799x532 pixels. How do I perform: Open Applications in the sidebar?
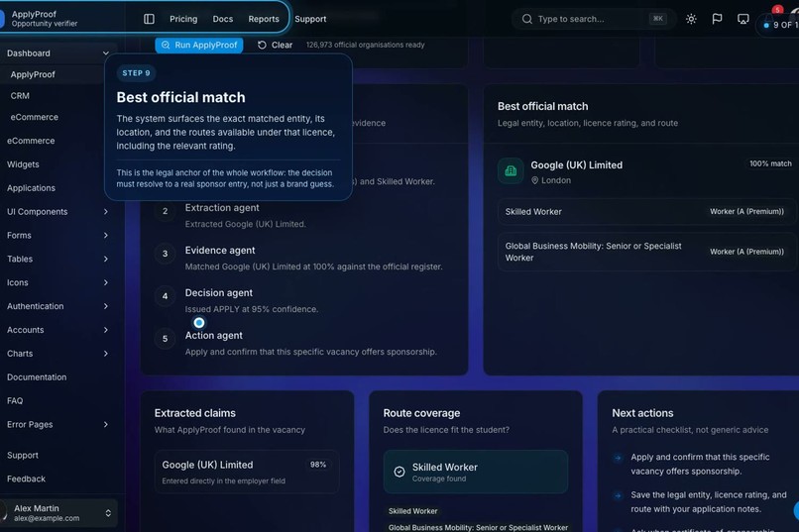31,188
